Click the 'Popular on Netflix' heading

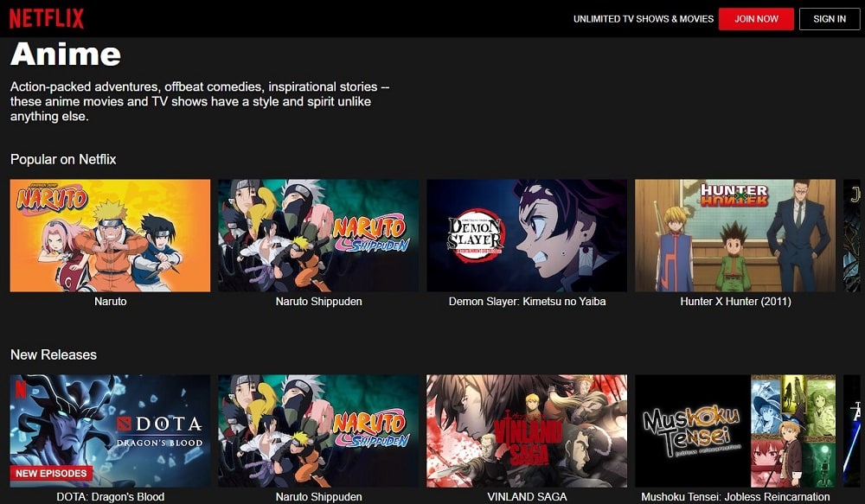tap(63, 159)
